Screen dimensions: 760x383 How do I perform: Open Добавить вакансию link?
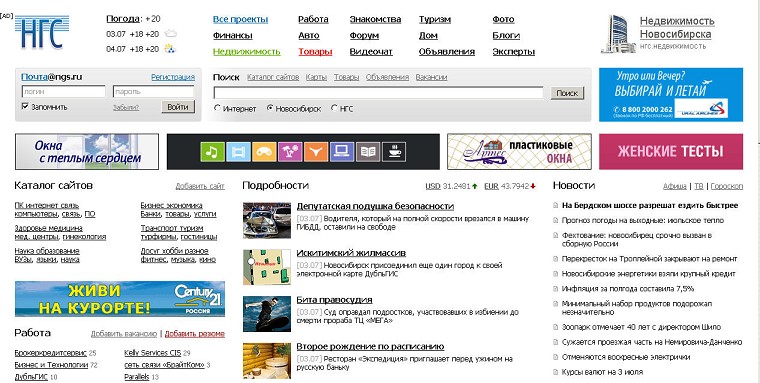point(124,334)
